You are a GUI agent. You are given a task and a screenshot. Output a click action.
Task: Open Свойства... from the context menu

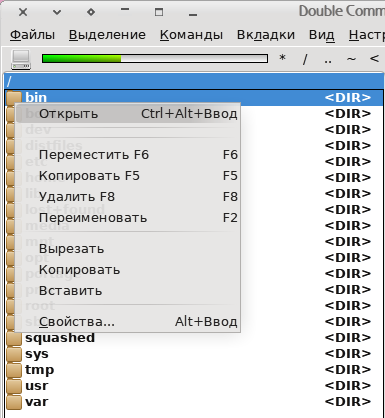128,322
